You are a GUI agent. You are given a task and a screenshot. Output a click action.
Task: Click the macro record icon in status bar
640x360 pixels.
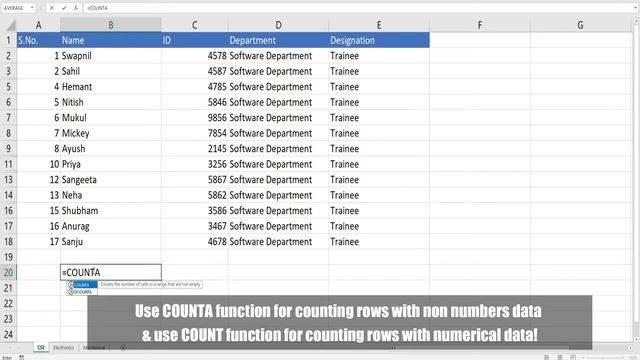click(x=22, y=357)
